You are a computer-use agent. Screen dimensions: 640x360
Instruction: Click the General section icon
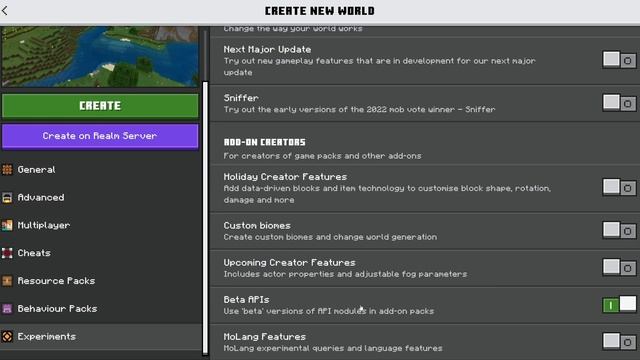7,169
